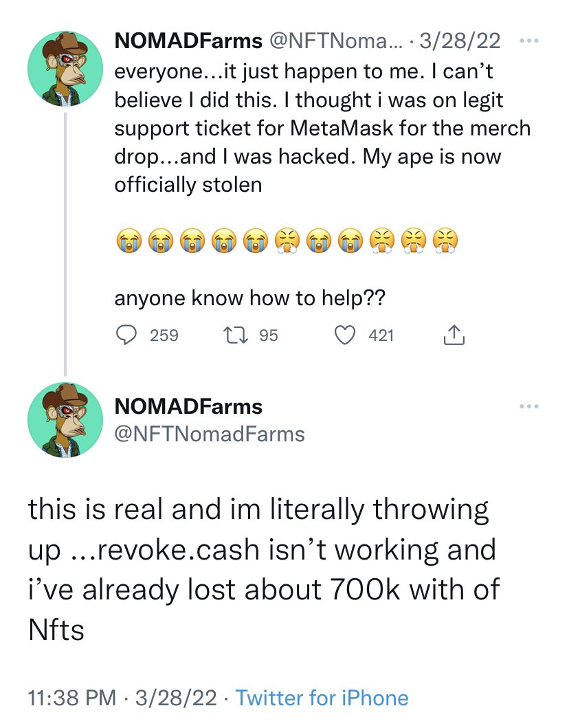Open the top tweet's ape avatar
The image size is (569, 728).
(x=65, y=68)
